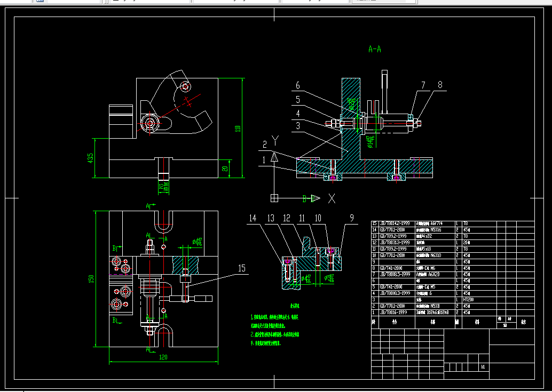Select JB/T8014.2-1999 in row 15
Screen dimensions: 552x392
point(395,223)
